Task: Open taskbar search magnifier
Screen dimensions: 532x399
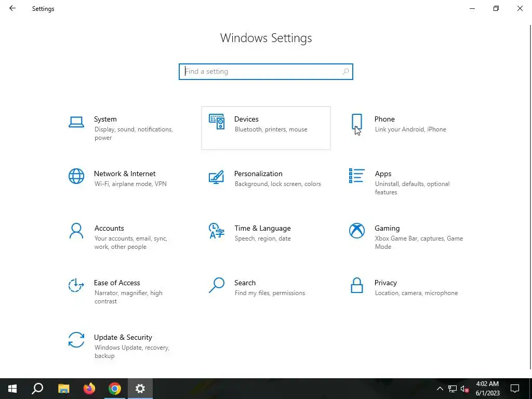Action: 37,389
